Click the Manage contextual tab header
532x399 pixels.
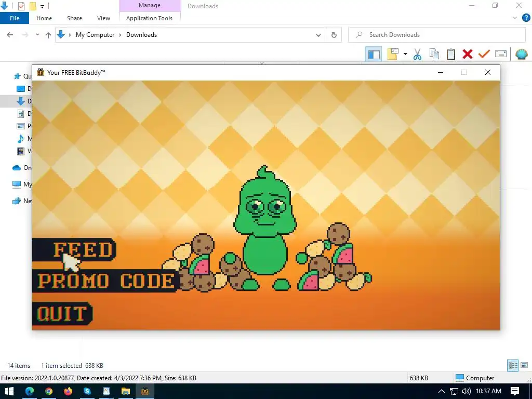click(150, 5)
